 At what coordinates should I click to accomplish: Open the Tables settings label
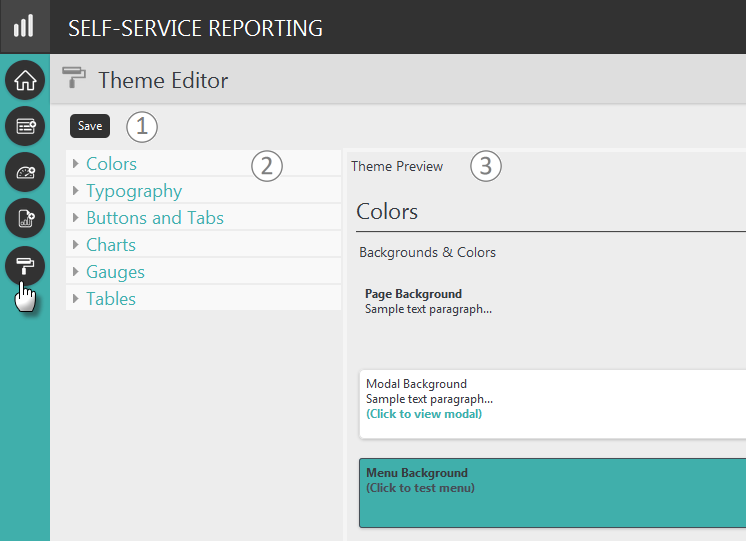pyautogui.click(x=111, y=299)
